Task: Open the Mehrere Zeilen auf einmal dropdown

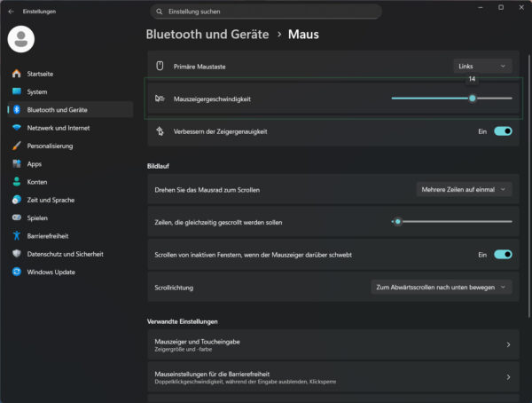Action: pyautogui.click(x=464, y=189)
